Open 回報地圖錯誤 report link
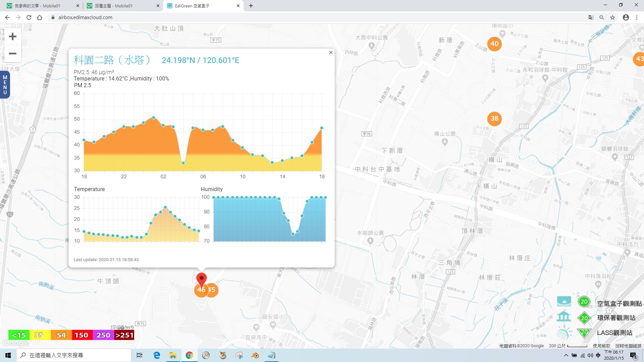 [x=628, y=346]
